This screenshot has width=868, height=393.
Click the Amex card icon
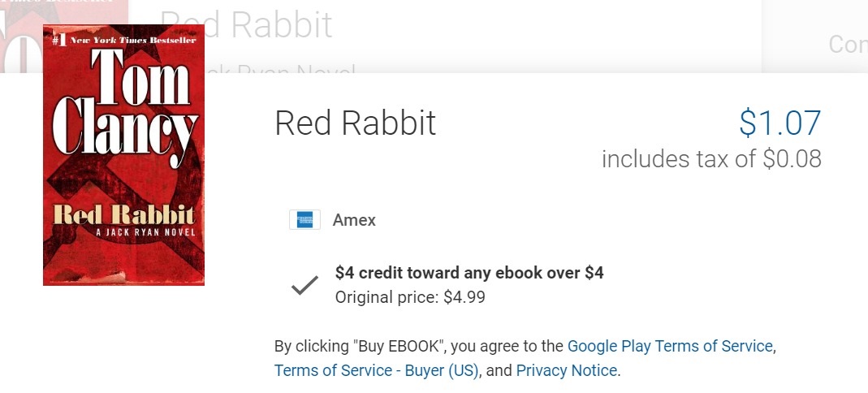(304, 220)
